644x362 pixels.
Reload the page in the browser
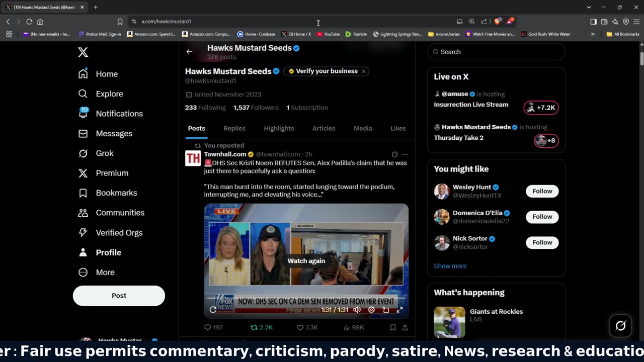click(29, 22)
